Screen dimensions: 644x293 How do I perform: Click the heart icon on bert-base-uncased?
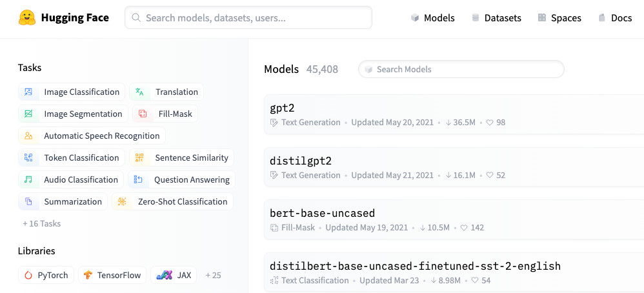(464, 228)
